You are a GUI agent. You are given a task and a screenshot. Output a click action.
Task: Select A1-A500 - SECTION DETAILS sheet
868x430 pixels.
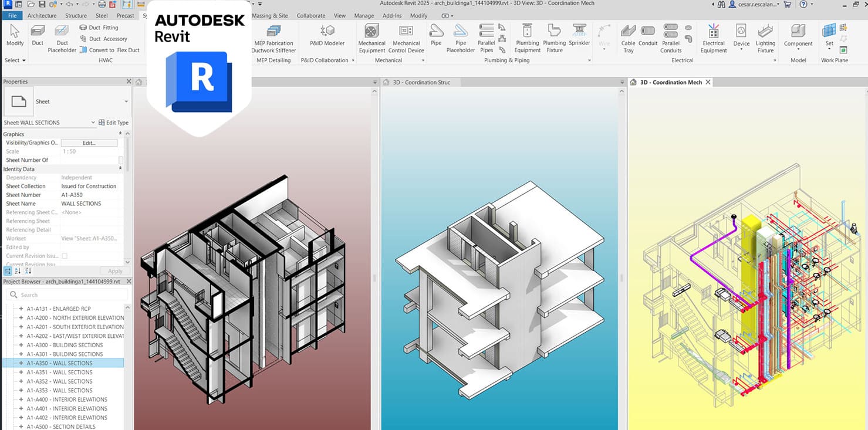(x=61, y=426)
